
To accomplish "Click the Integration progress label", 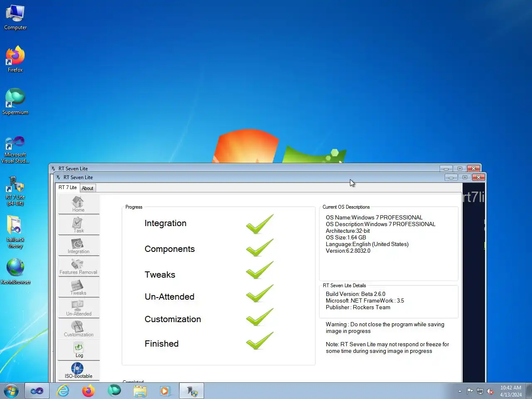I will (x=165, y=223).
